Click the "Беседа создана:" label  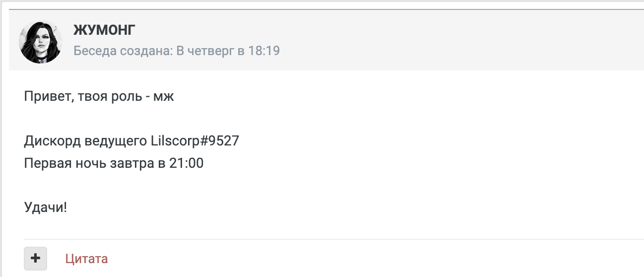(x=123, y=51)
